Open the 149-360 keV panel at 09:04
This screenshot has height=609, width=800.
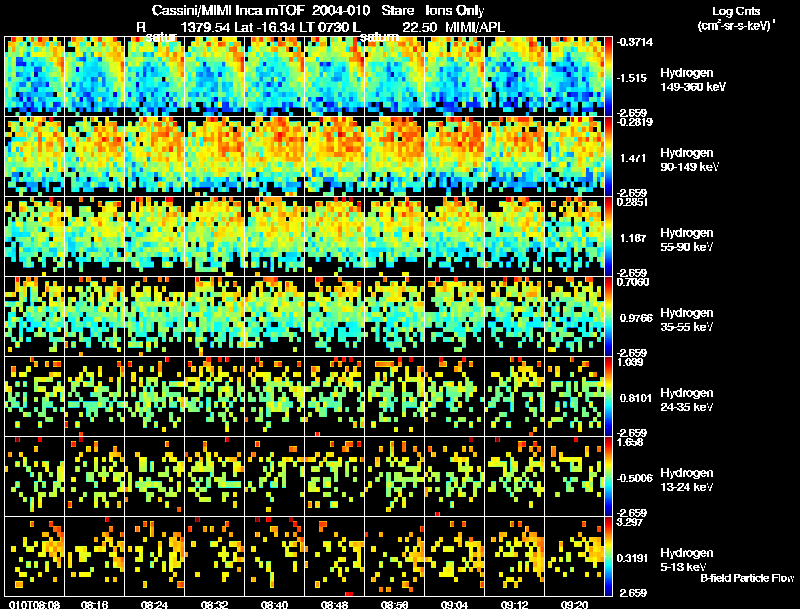click(x=455, y=76)
